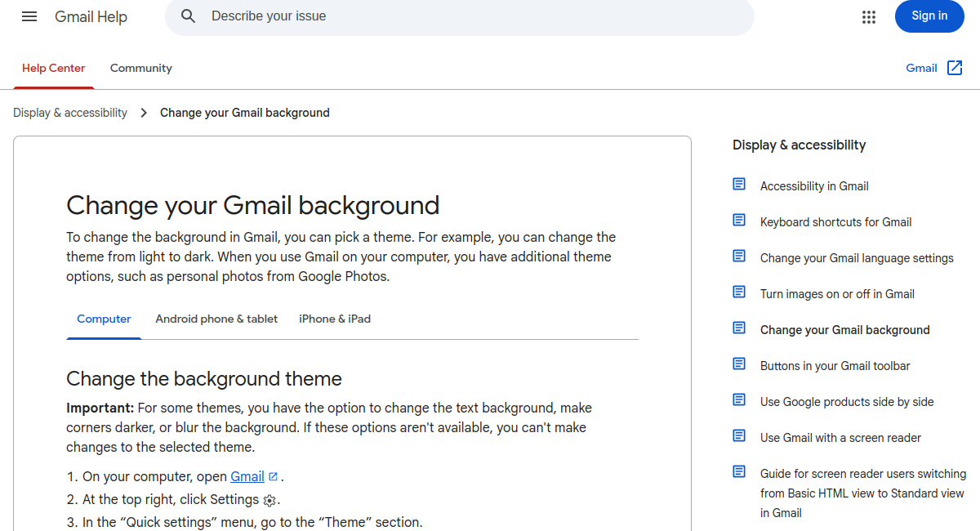Open the hamburger main menu
The width and height of the screenshot is (980, 531).
point(29,16)
